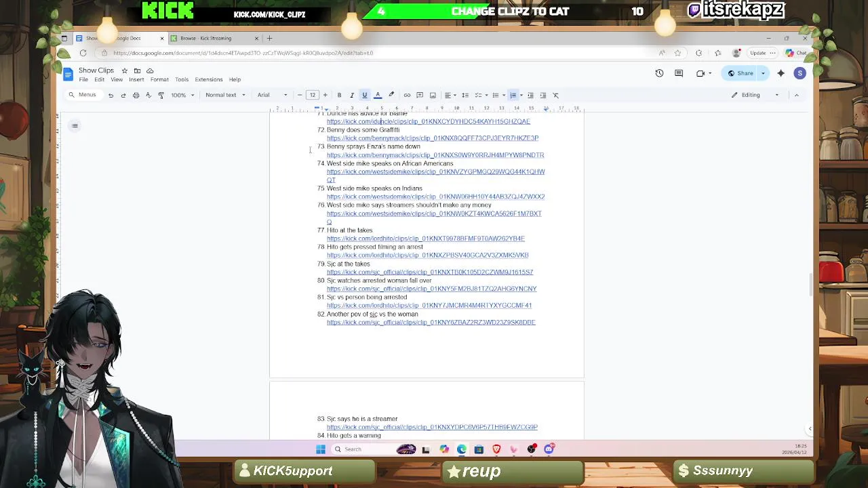Open line and paragraph spacing menu

pos(465,95)
